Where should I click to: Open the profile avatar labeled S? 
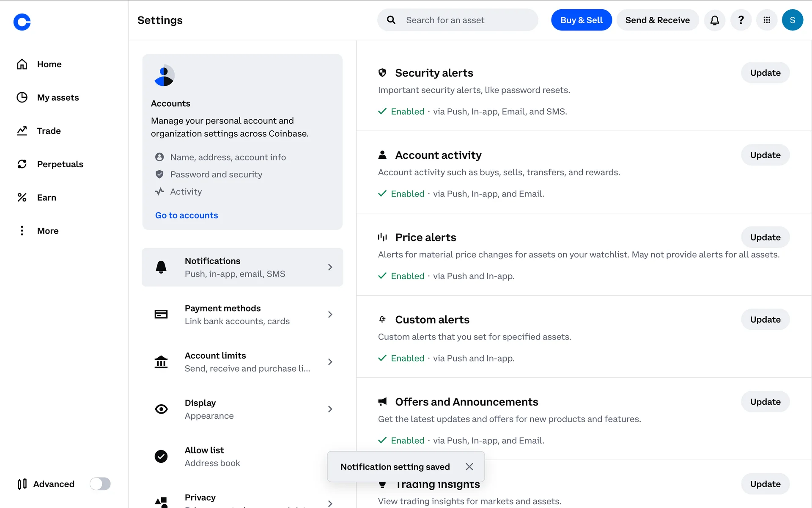coord(792,20)
